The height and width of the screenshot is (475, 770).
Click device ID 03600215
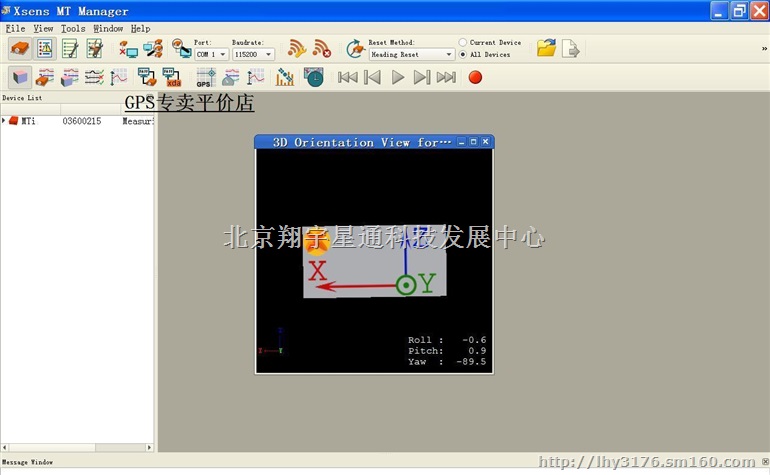coord(82,121)
